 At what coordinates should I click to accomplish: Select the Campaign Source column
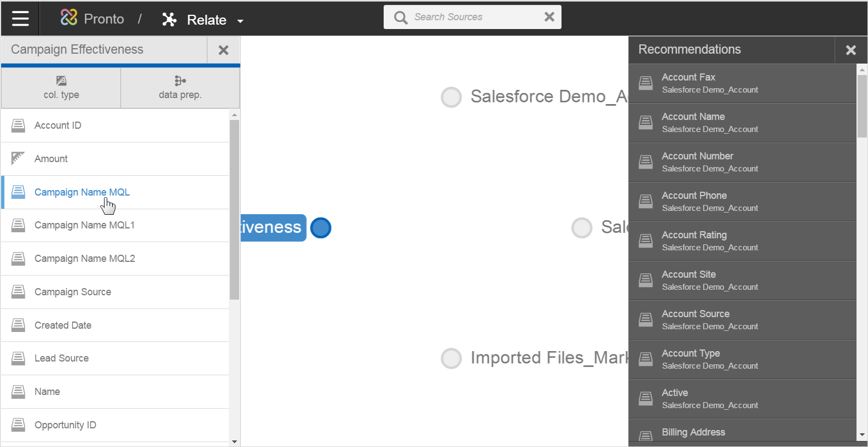coord(72,292)
